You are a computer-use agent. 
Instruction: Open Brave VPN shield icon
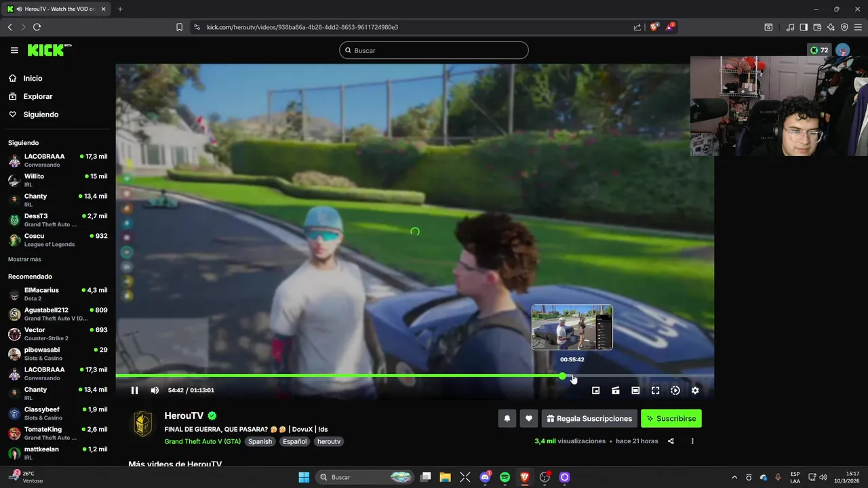[x=844, y=27]
